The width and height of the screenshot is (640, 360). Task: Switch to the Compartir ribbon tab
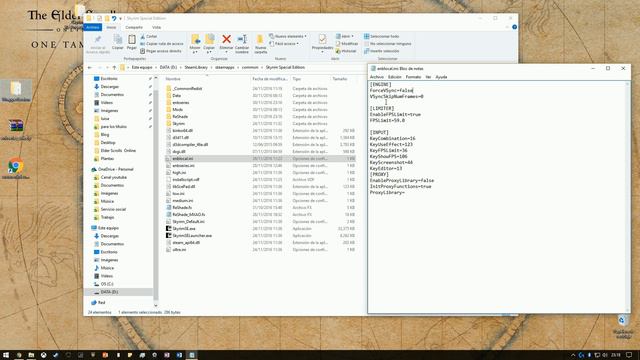pyautogui.click(x=134, y=27)
